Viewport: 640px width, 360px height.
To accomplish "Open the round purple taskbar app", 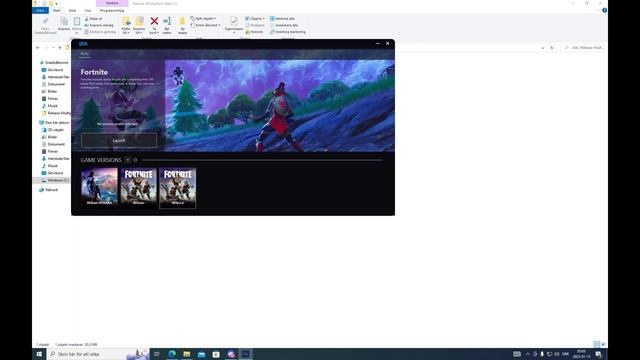I will [x=231, y=354].
